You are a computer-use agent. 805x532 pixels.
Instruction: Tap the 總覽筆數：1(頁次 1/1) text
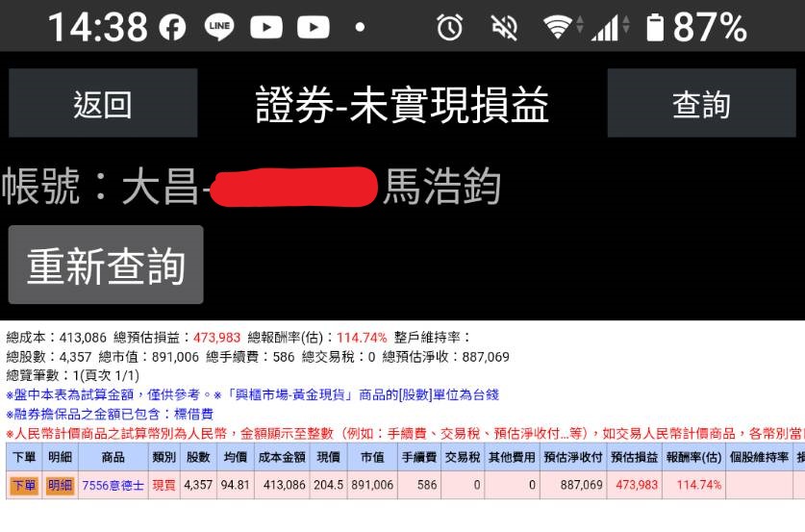tap(73, 375)
